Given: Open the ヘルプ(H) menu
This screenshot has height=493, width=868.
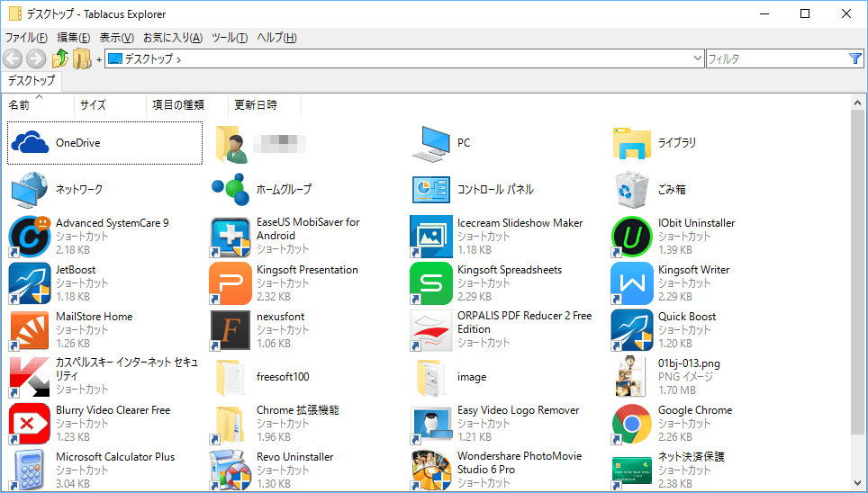Looking at the screenshot, I should click(276, 38).
